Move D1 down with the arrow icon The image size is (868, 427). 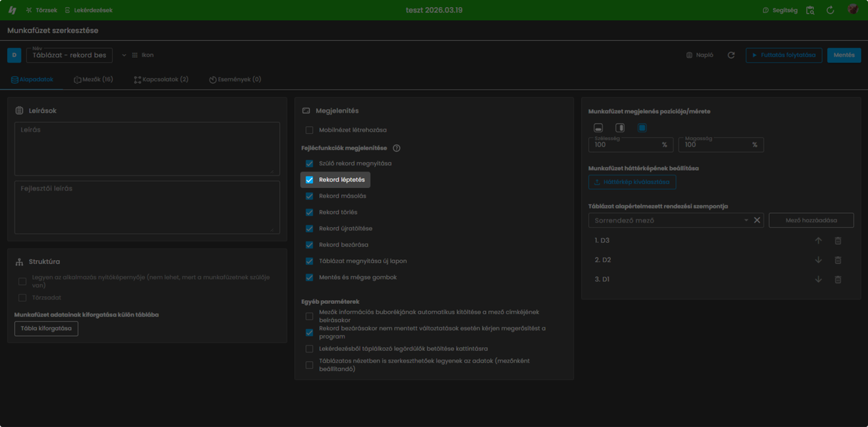[x=818, y=279]
